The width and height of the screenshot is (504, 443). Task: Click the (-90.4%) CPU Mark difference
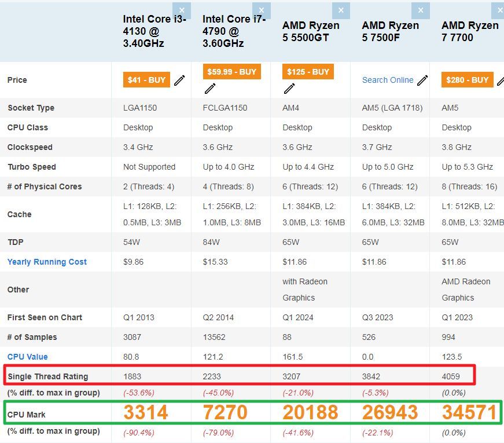(138, 433)
